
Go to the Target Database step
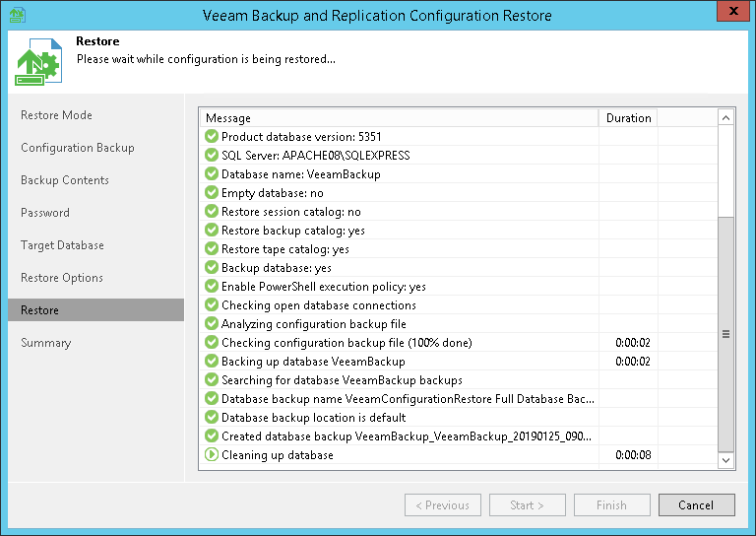(x=62, y=245)
